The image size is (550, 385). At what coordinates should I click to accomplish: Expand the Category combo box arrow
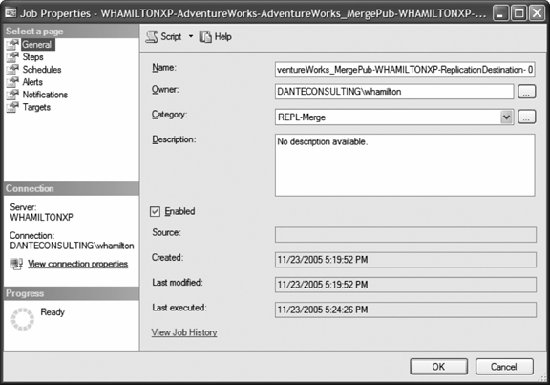click(x=507, y=117)
